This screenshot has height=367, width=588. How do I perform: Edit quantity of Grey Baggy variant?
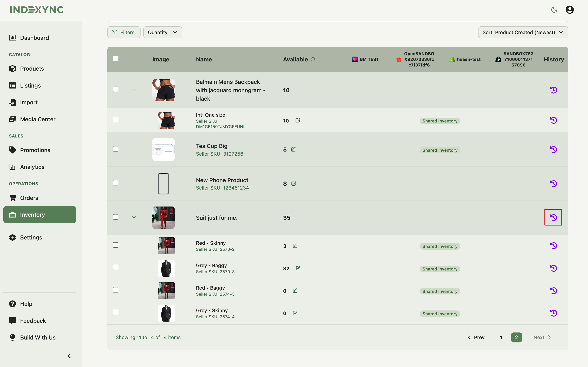[x=298, y=268]
